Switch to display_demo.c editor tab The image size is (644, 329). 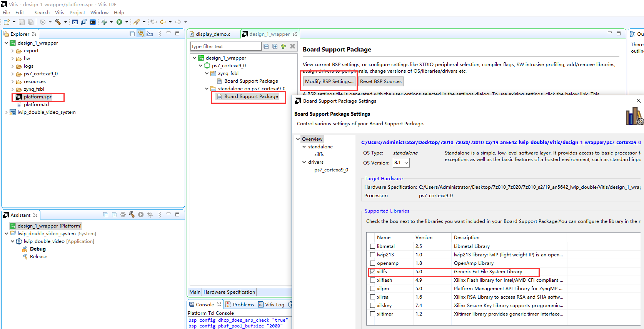pos(214,34)
